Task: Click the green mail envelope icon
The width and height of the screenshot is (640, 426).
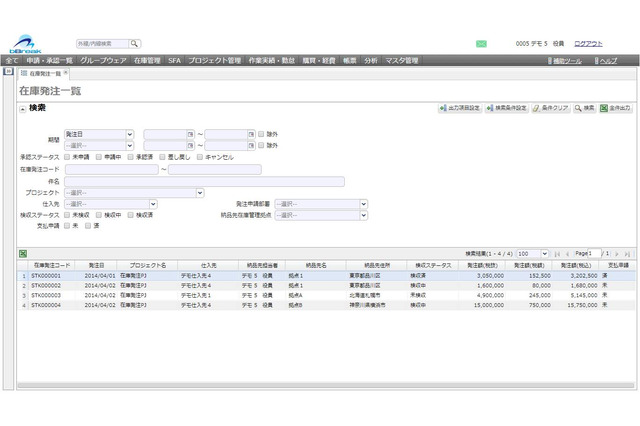Action: coord(481,44)
